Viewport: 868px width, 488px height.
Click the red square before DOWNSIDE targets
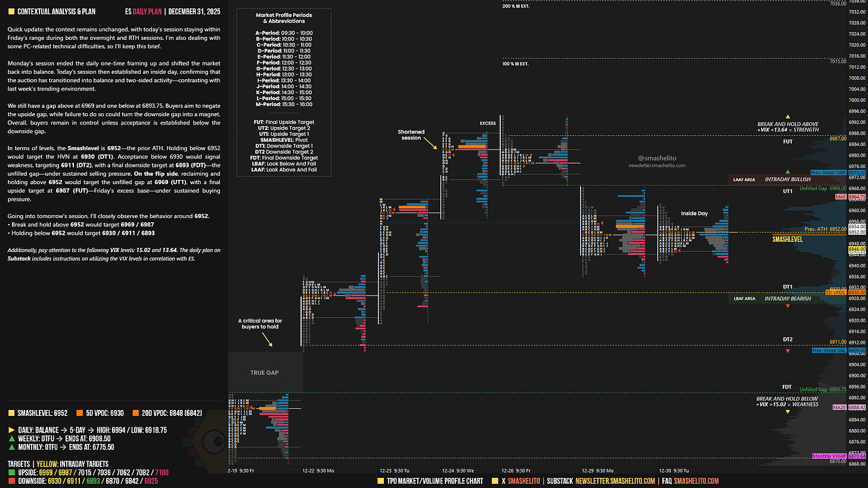pos(11,481)
